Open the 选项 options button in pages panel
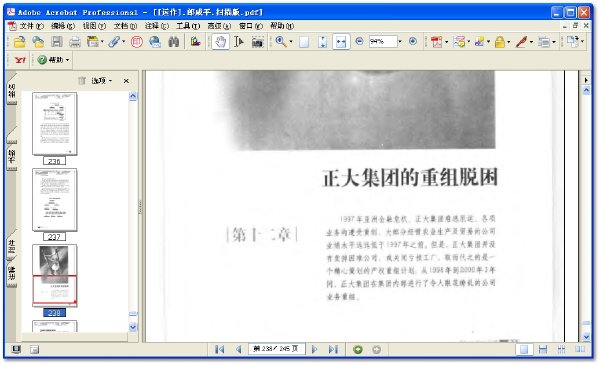Viewport: 600px width, 365px height. click(101, 81)
